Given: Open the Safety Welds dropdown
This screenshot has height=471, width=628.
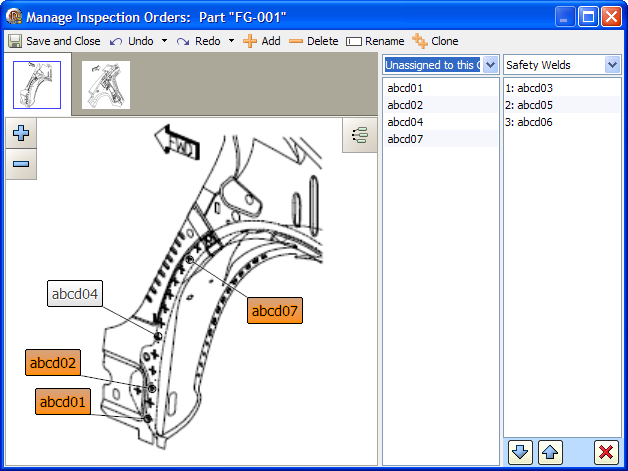Looking at the screenshot, I should click(x=612, y=65).
